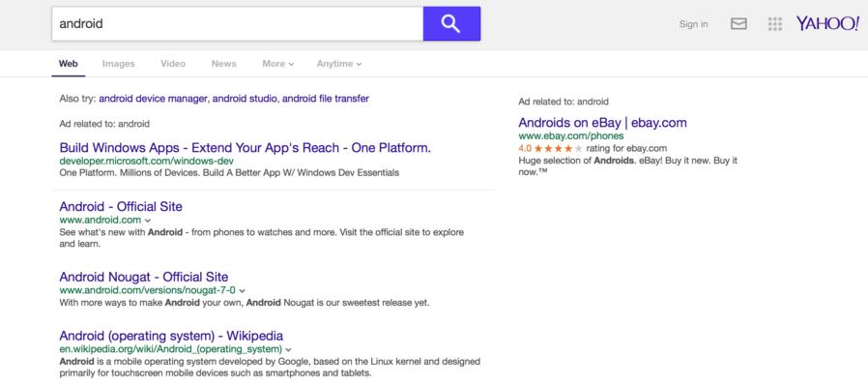Click the purple magnifier search button
Image resolution: width=868 pixels, height=387 pixels.
tap(451, 24)
